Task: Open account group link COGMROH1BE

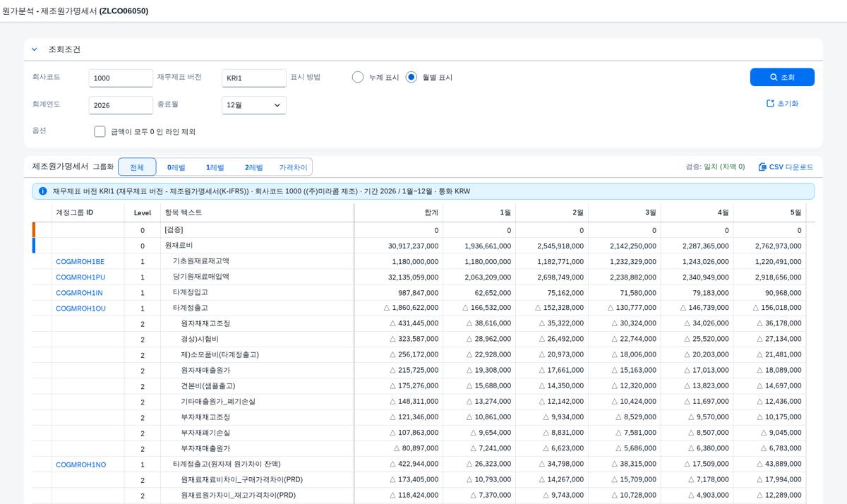Action: tap(80, 262)
